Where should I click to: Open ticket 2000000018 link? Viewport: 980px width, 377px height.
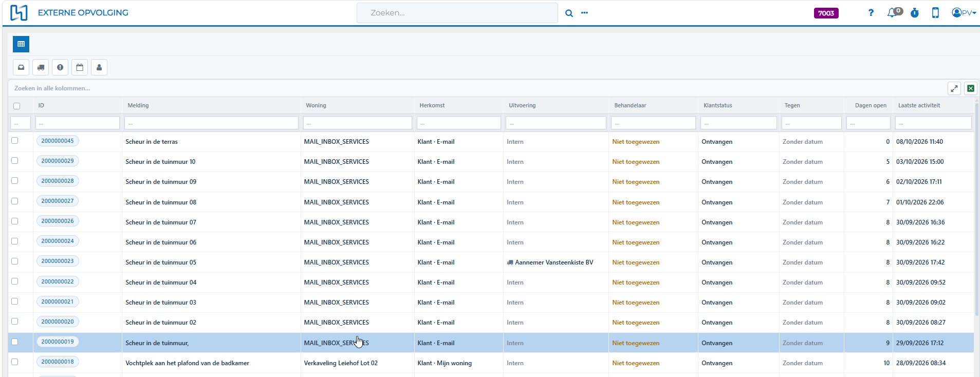click(58, 362)
